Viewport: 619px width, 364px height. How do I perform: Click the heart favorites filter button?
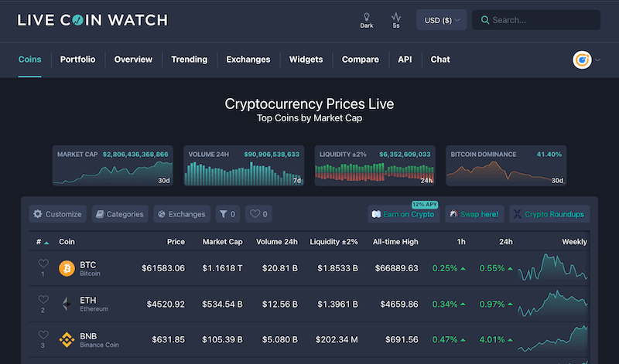click(x=258, y=214)
